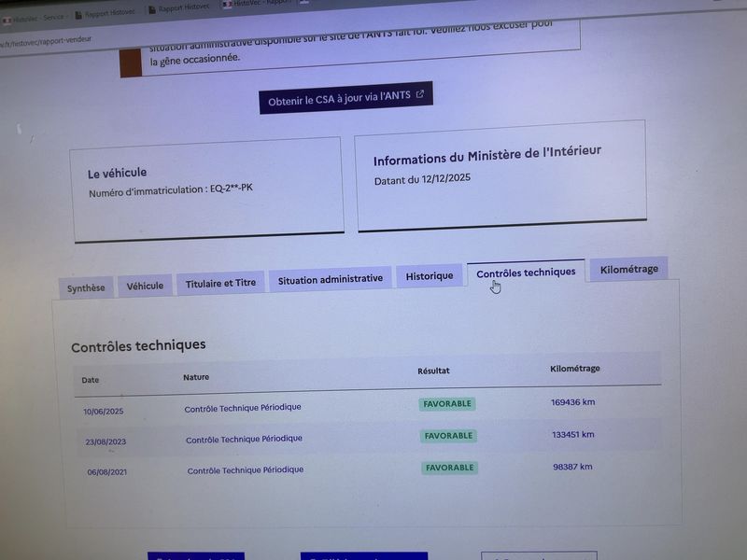Click the FAVORABLE badge for 23/08/2023

[x=448, y=436]
